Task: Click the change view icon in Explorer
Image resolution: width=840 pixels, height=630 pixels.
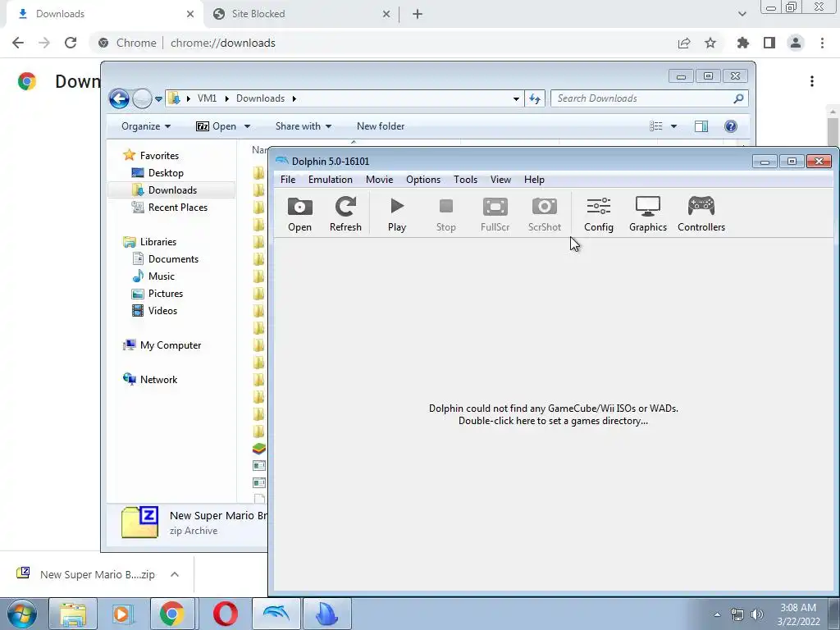Action: point(656,126)
